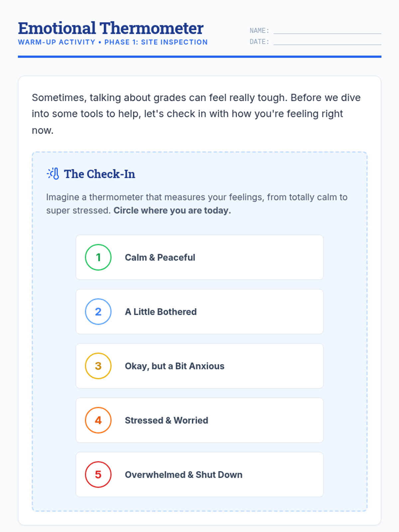Click the Warm-Up Activity subtitle text

113,42
